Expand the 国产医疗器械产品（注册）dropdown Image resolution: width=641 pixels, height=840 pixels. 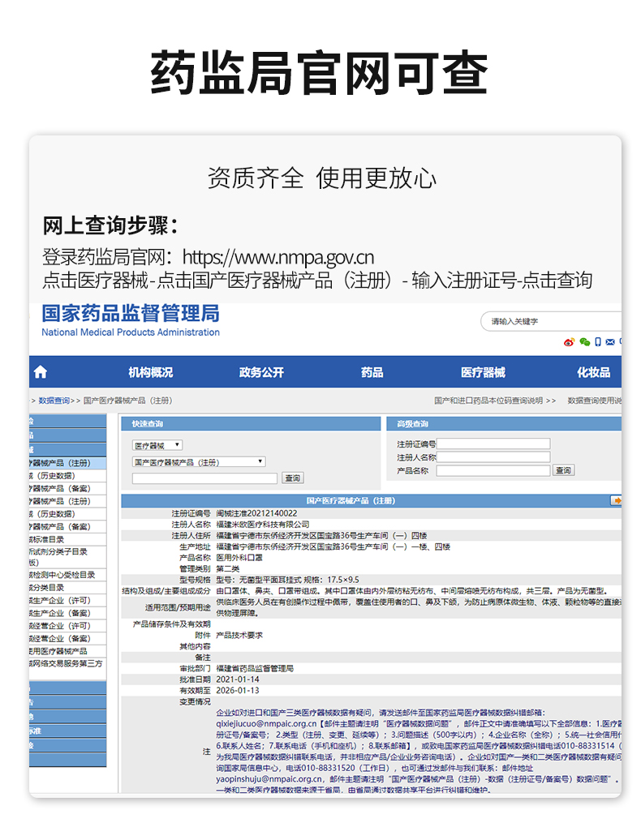coord(198,462)
